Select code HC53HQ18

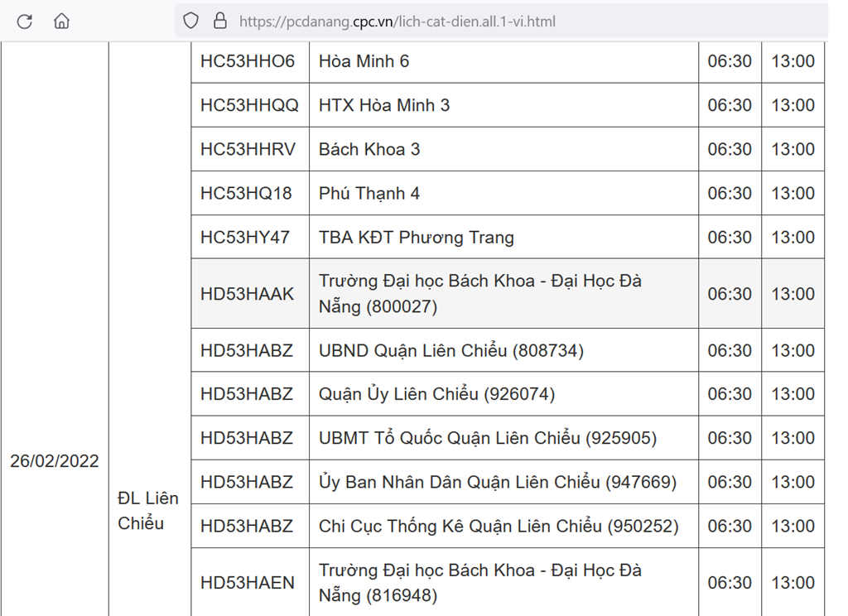[246, 193]
